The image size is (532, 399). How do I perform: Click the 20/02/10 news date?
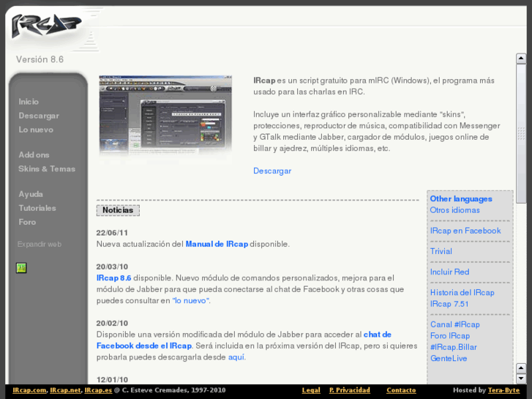click(112, 323)
